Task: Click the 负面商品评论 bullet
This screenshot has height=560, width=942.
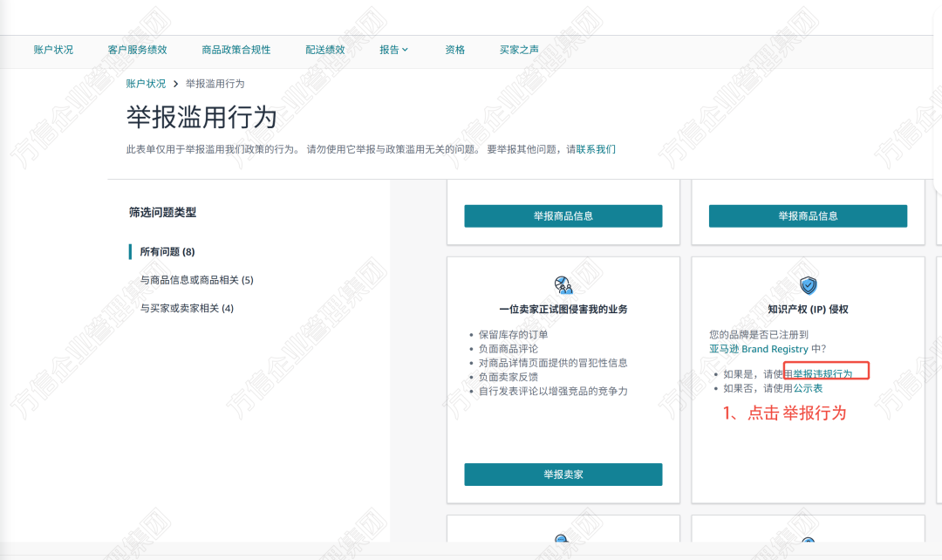Action: pos(509,349)
